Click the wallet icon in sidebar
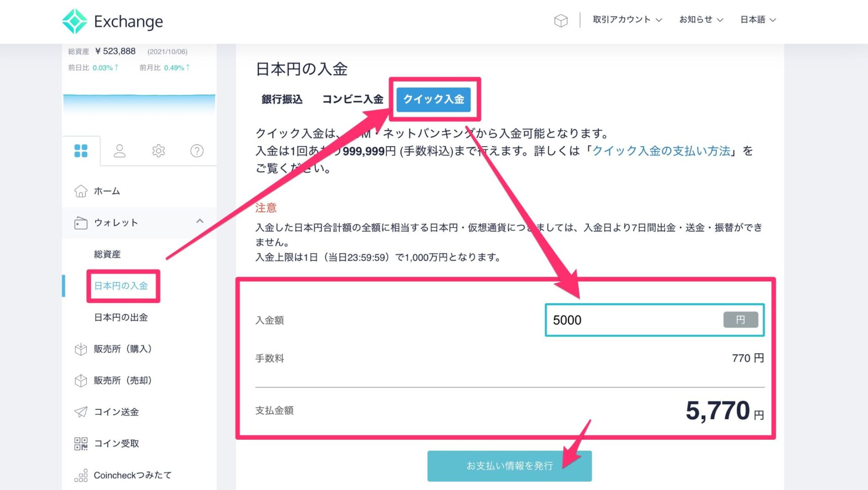868x490 pixels. [81, 223]
